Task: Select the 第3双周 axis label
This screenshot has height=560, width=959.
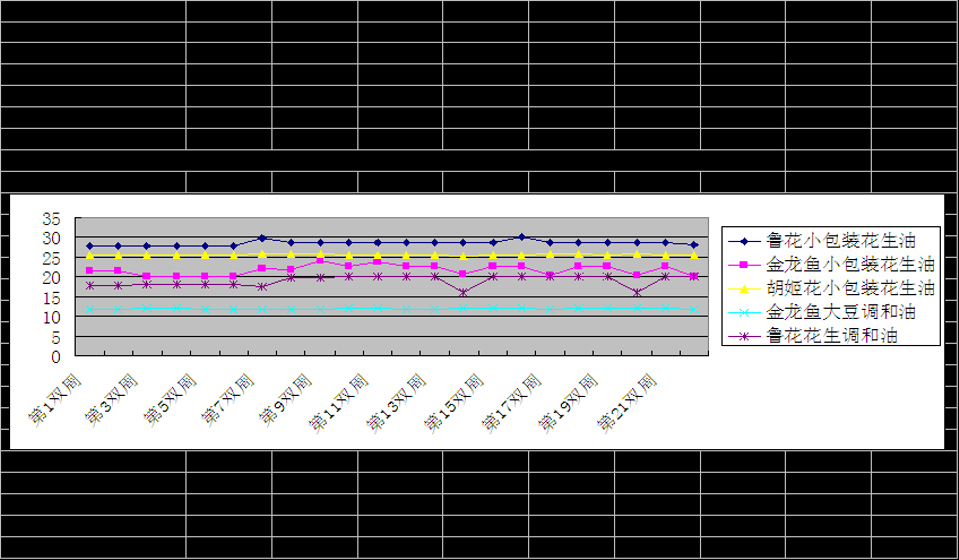Action: click(112, 399)
